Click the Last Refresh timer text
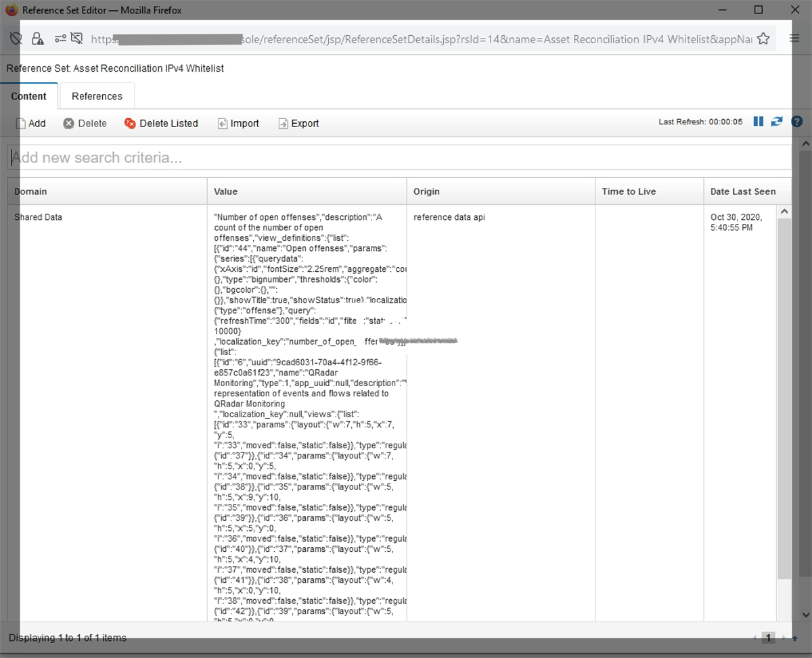 [x=700, y=122]
